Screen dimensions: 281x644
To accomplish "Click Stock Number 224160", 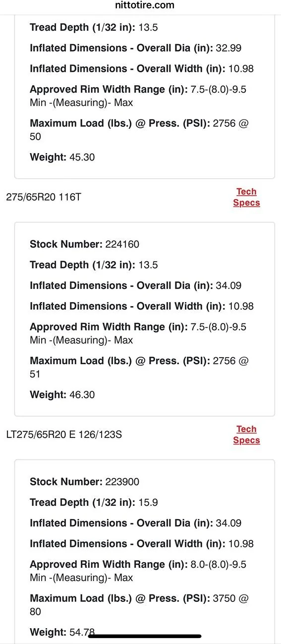I will [x=85, y=244].
